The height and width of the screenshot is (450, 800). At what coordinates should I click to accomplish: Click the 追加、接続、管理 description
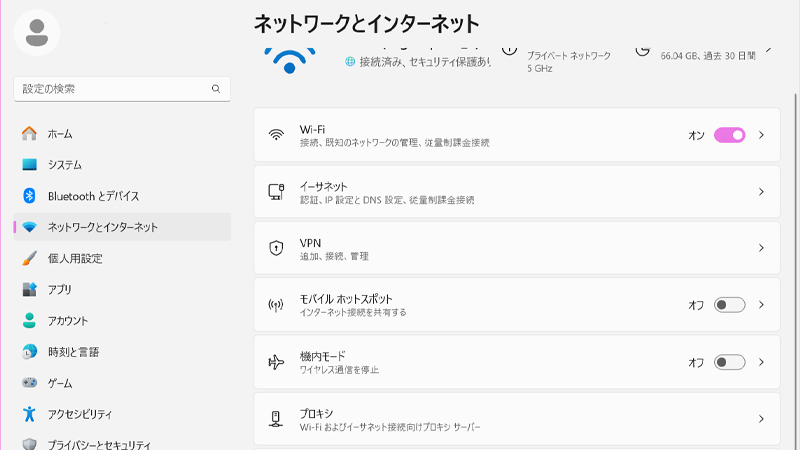[x=334, y=256]
